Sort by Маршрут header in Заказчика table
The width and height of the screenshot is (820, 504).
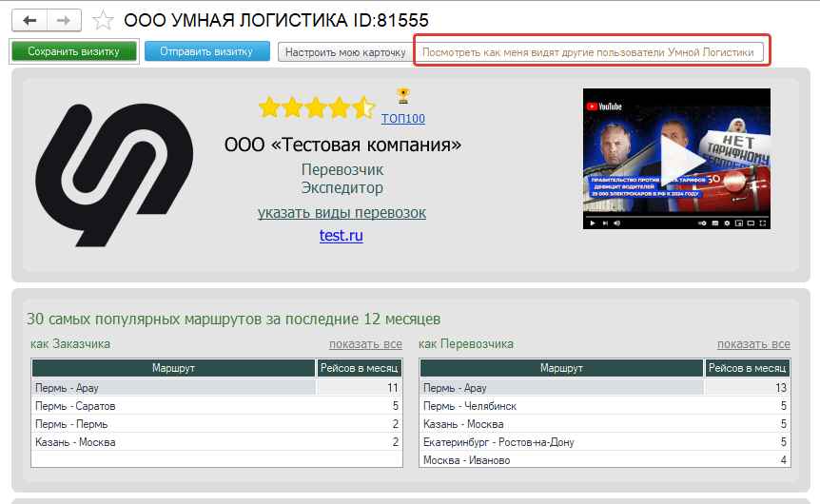tap(174, 368)
